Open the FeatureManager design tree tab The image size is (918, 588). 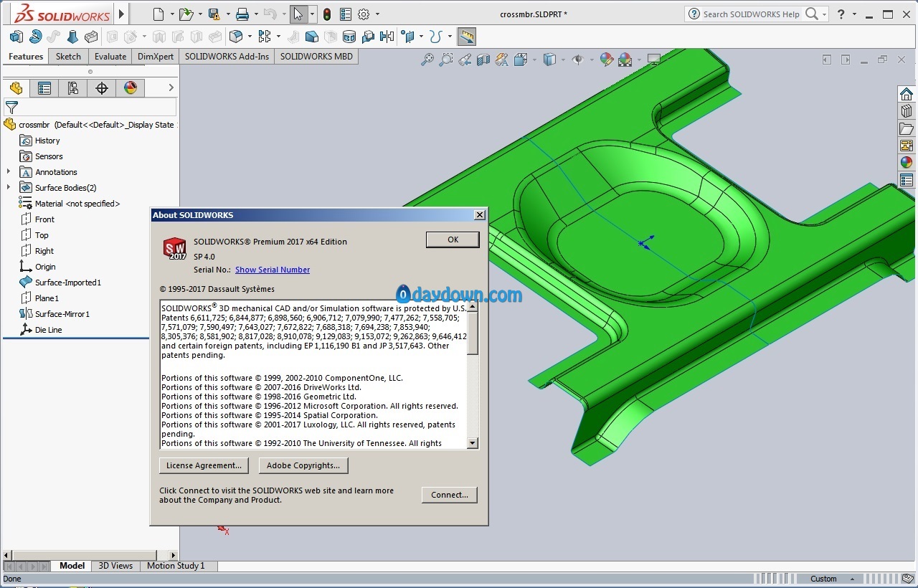point(16,88)
